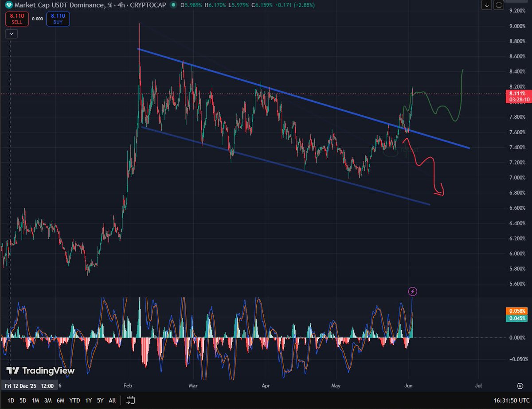Click the TradingView logo
The image size is (532, 409).
click(40, 370)
